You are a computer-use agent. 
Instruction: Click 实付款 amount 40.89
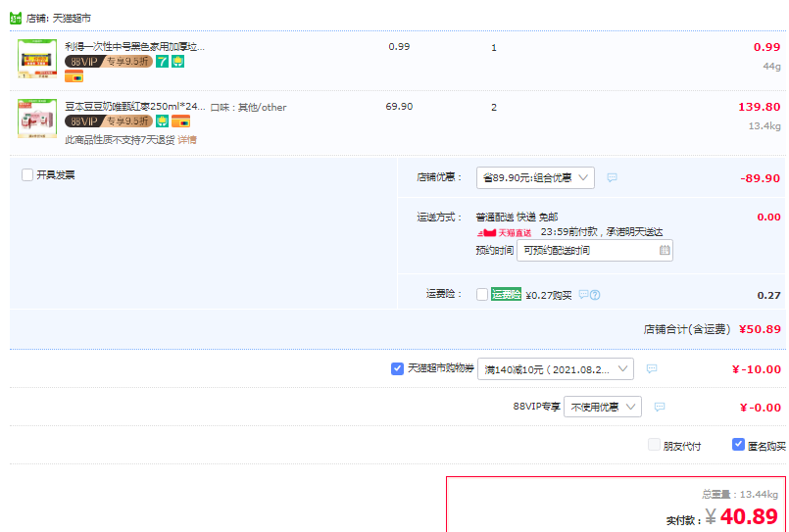coord(749,516)
